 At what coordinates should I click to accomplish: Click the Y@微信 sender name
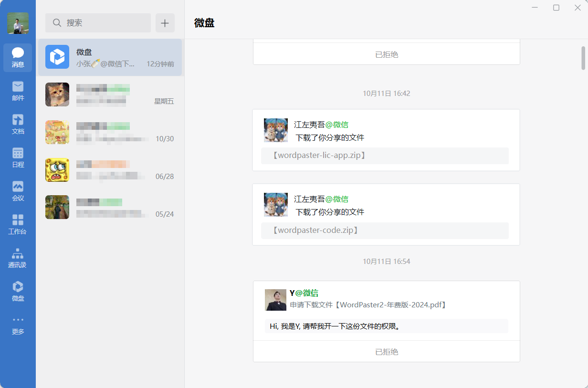(x=304, y=293)
